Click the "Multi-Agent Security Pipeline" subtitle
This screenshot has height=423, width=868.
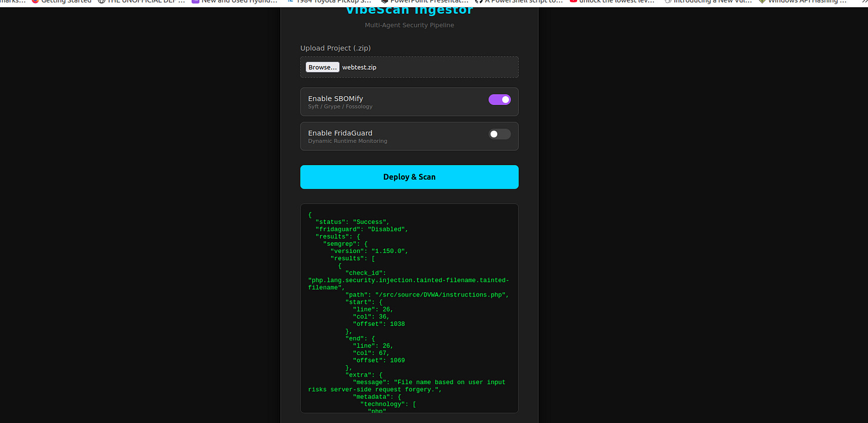point(410,25)
